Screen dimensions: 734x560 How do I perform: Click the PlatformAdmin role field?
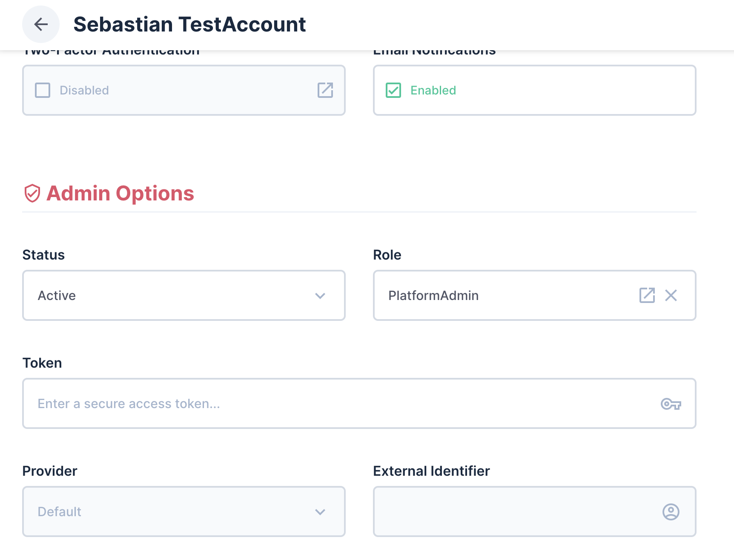coord(535,295)
